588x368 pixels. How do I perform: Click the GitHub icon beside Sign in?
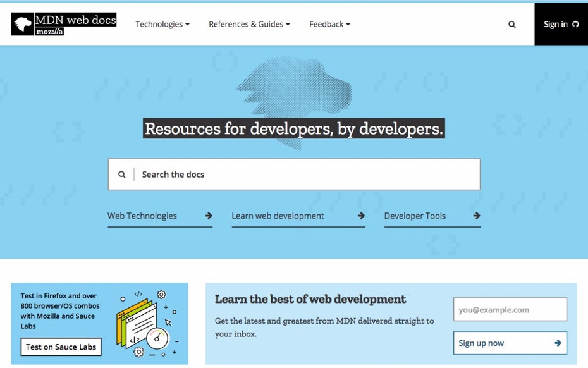575,25
